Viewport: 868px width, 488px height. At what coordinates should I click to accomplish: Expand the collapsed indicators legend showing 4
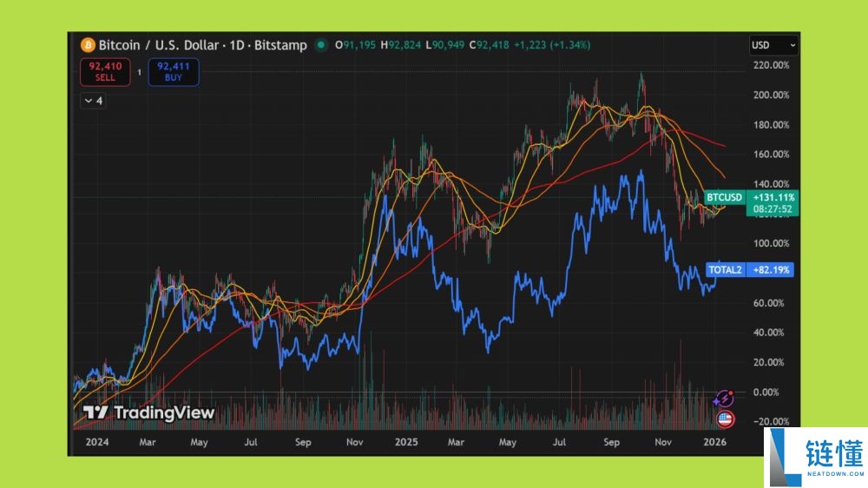(93, 100)
